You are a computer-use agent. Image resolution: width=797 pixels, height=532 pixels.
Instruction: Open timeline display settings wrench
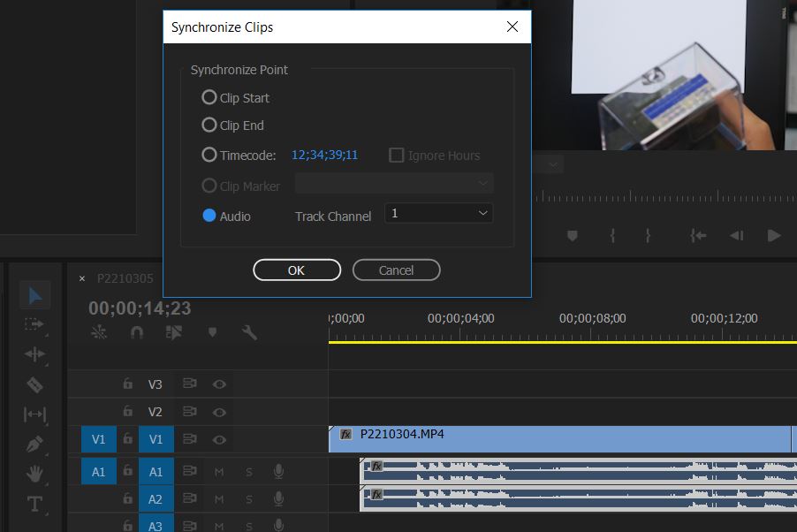pyautogui.click(x=249, y=332)
